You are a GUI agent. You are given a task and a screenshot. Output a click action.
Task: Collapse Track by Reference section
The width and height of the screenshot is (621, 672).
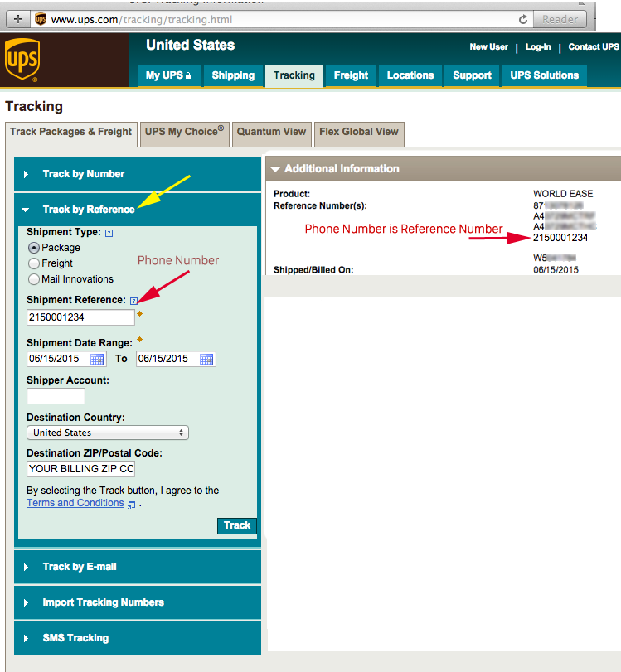point(138,210)
